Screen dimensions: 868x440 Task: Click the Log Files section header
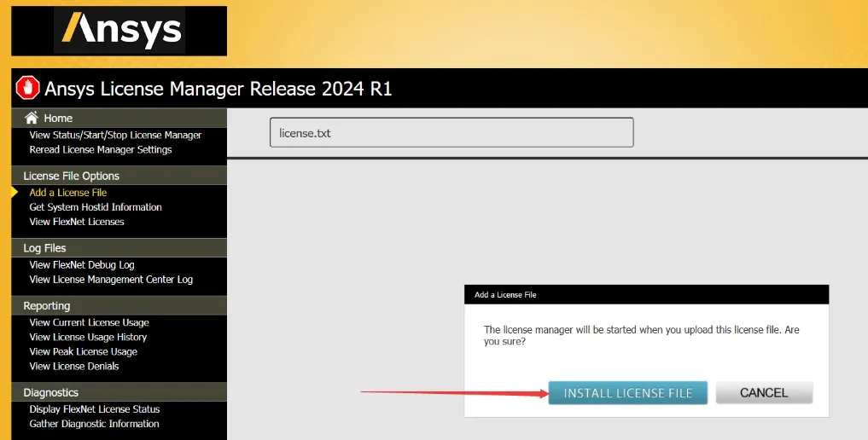pyautogui.click(x=119, y=248)
